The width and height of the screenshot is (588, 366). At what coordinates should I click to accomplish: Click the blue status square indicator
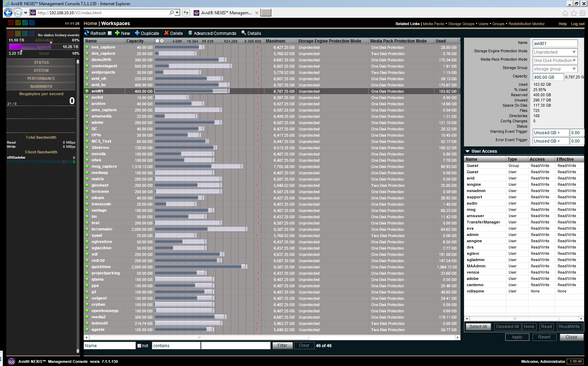click(x=32, y=23)
